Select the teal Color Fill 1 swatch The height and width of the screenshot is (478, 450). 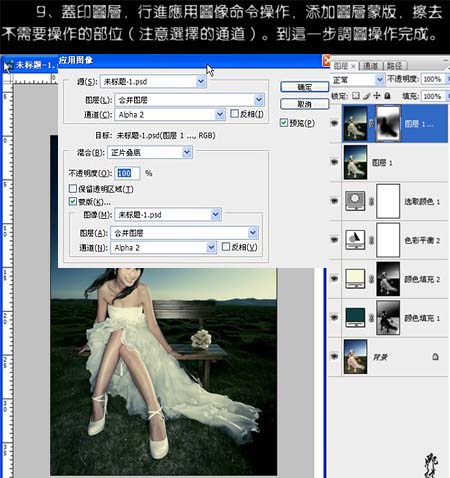(x=355, y=317)
